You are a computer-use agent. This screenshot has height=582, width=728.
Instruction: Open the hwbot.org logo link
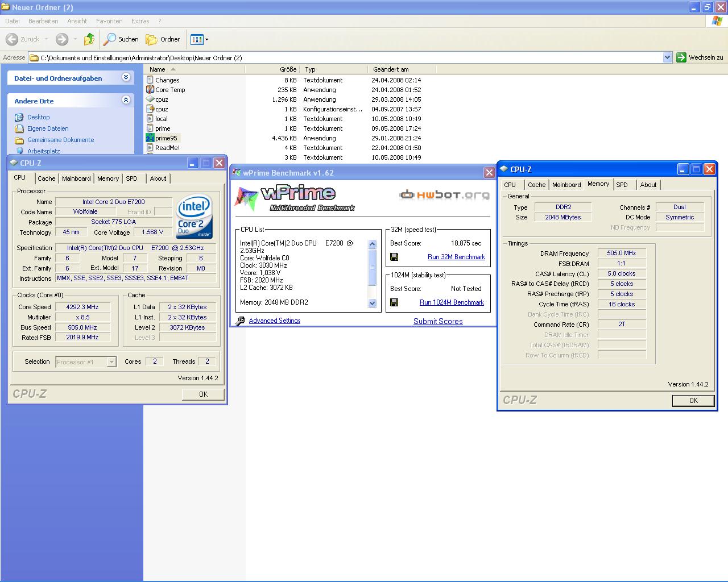(x=444, y=195)
